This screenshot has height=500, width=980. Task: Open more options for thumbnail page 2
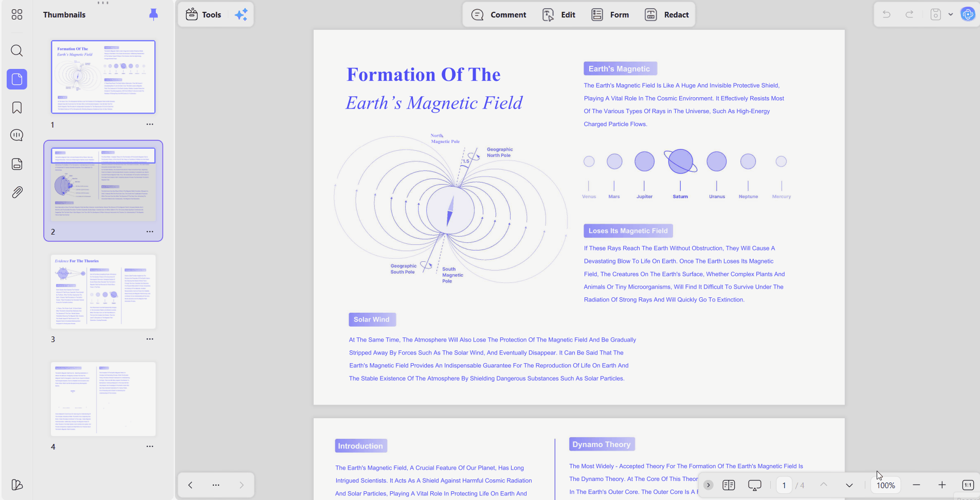150,231
